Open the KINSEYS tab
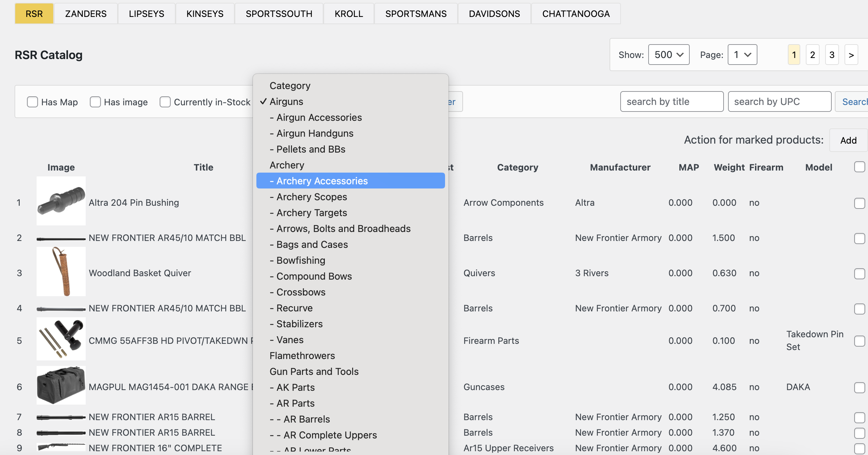The height and width of the screenshot is (455, 868). pos(205,14)
